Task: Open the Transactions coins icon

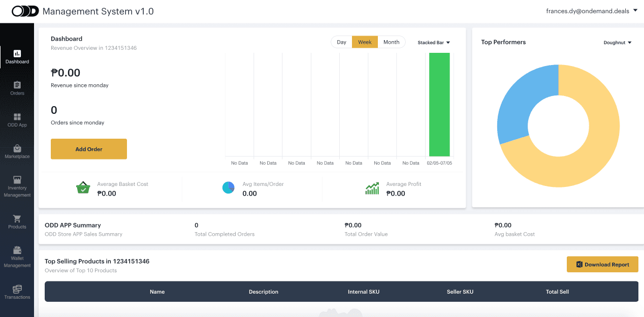Action: [x=17, y=289]
